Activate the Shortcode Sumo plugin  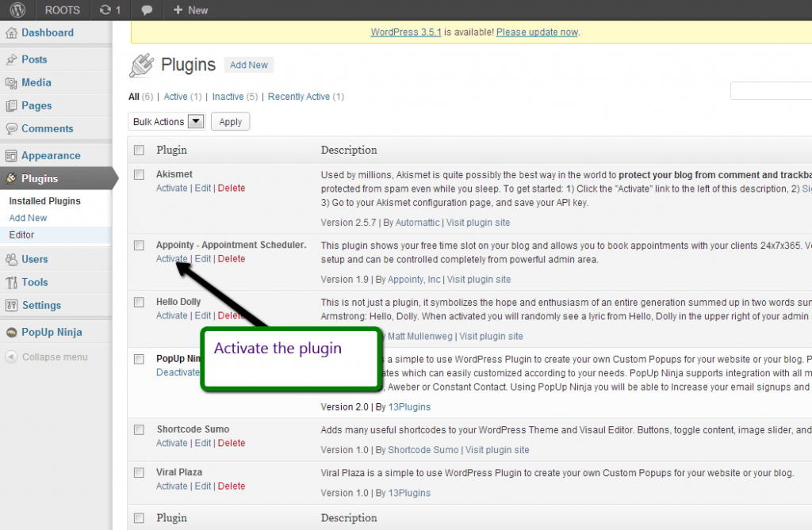[172, 443]
